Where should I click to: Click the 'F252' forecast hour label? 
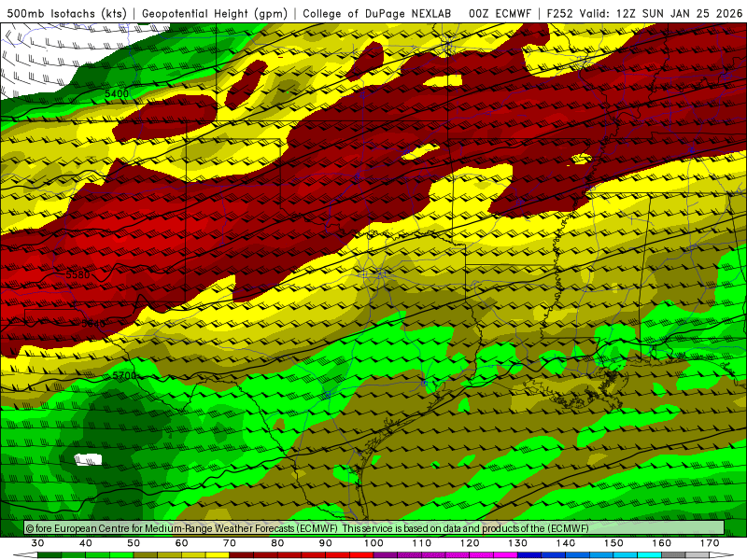[x=559, y=13]
